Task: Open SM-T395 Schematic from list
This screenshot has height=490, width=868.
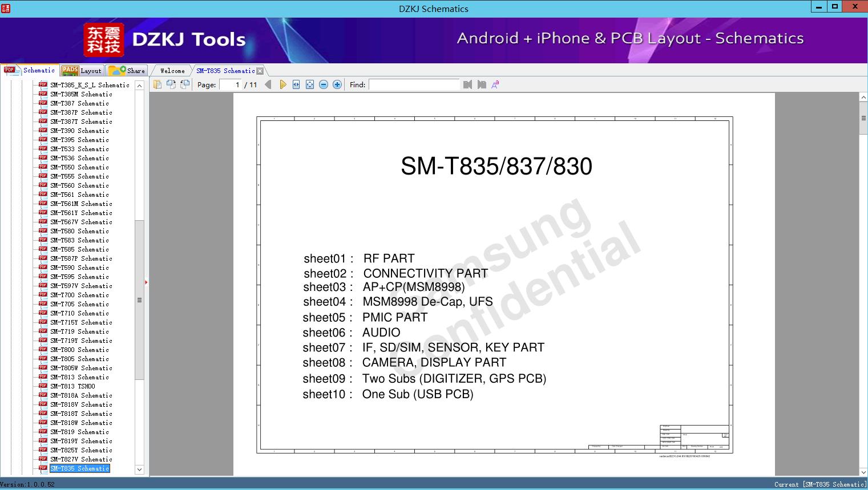Action: coord(79,140)
